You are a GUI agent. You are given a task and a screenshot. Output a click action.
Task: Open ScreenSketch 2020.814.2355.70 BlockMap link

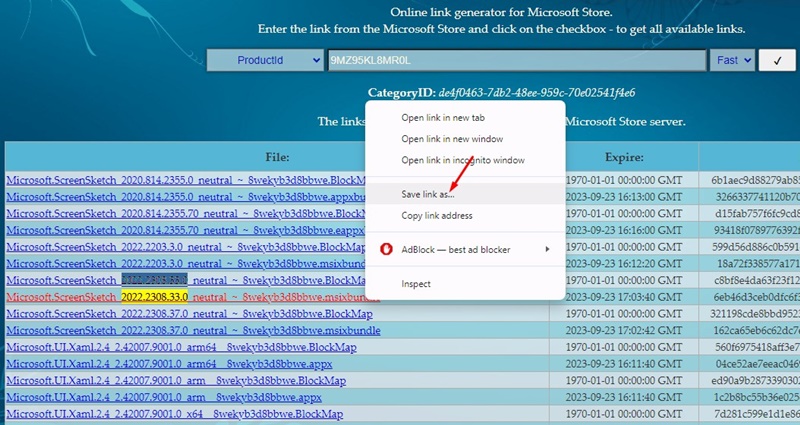point(186,213)
